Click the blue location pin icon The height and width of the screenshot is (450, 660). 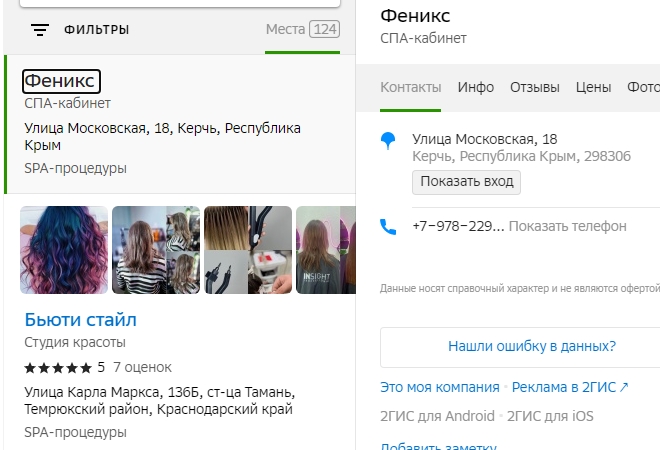(x=389, y=142)
